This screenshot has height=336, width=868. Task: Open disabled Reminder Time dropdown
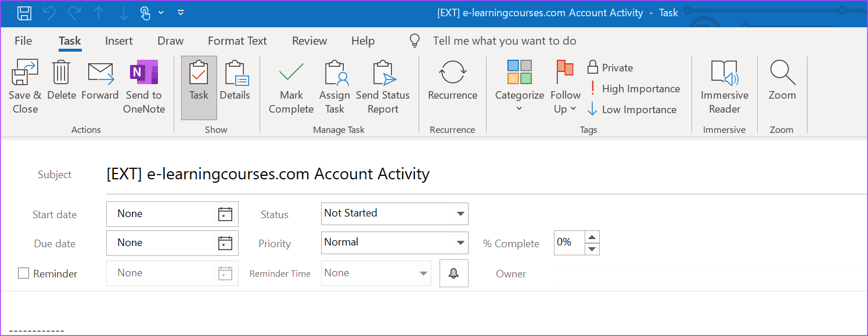click(423, 273)
